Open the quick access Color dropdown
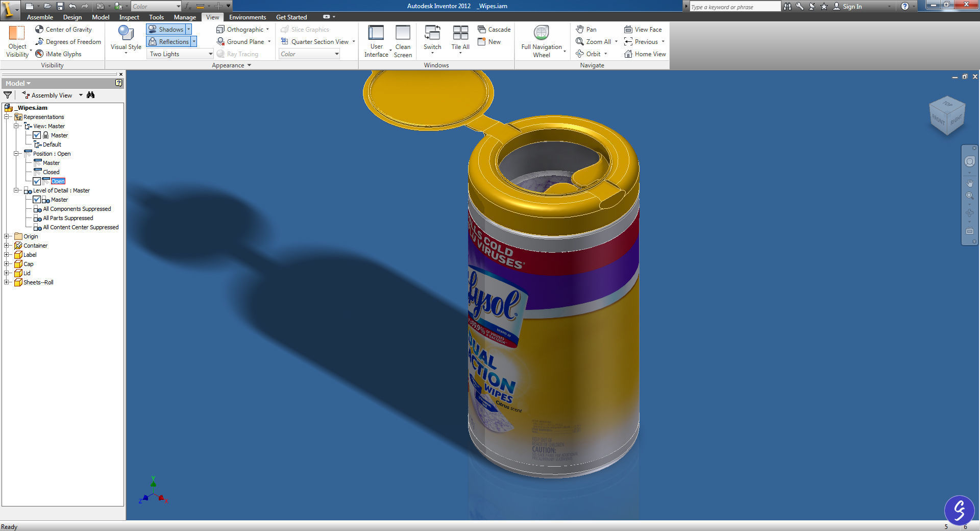The image size is (980, 531). [156, 6]
